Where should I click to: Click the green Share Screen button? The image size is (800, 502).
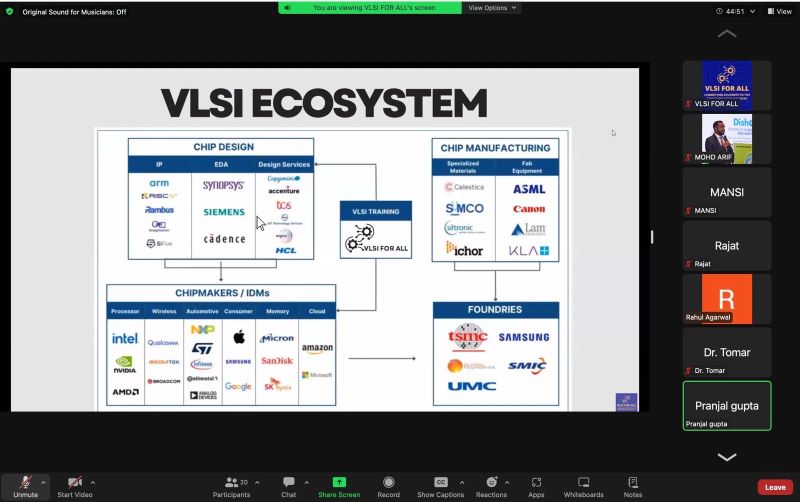click(x=339, y=487)
